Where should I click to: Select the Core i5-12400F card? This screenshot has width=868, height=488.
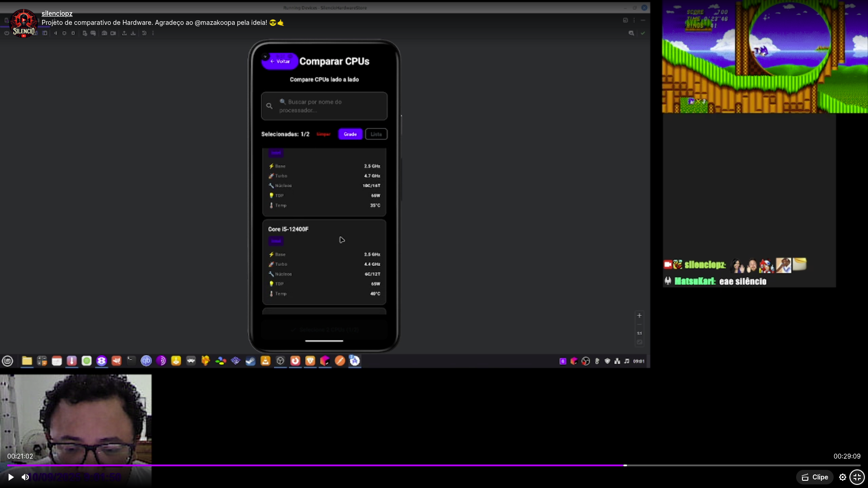pos(324,262)
